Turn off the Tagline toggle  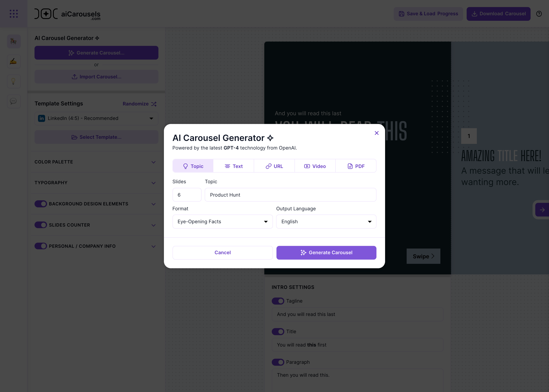(x=278, y=301)
